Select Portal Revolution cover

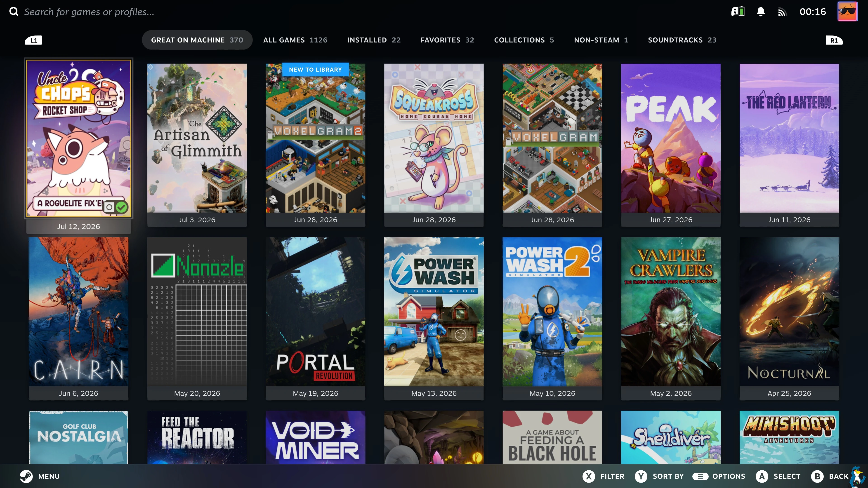(315, 312)
